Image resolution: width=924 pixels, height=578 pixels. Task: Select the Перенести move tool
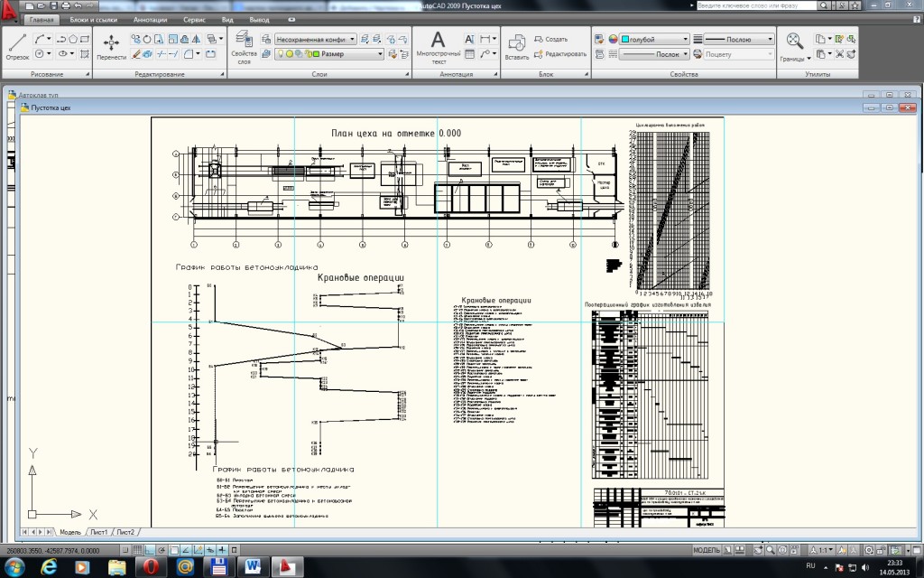tap(111, 47)
